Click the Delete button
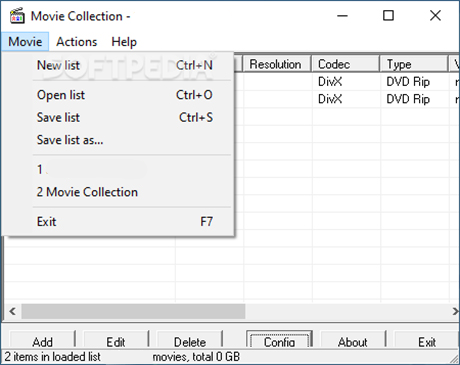Viewport: 460px width, 365px height. [x=189, y=340]
